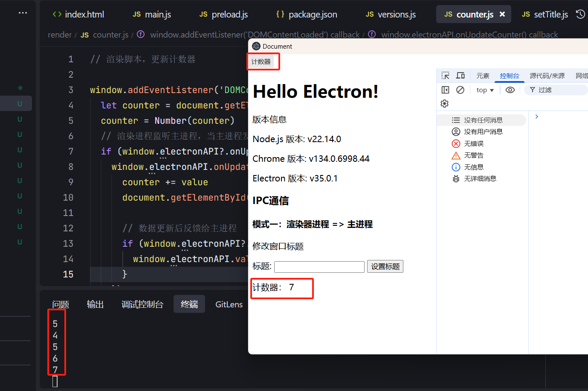Open the 调试控制台 panel tab
Screen dimensions: 588x391
142,304
